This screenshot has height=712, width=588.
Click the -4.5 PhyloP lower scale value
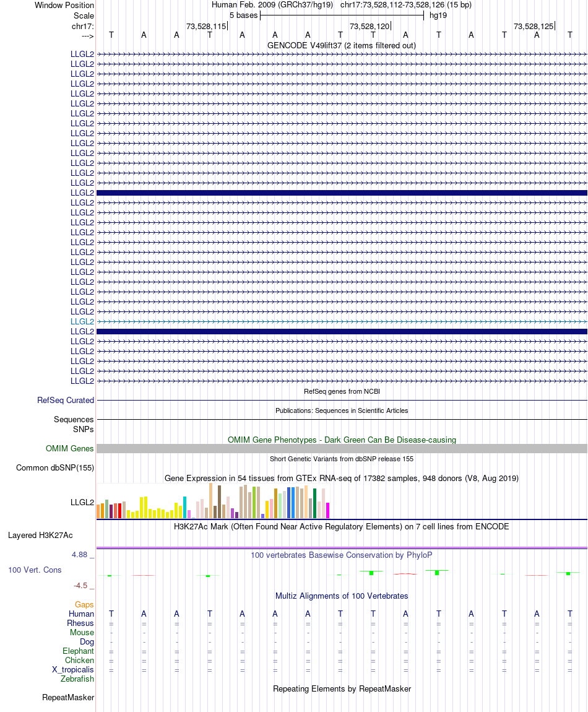[80, 585]
